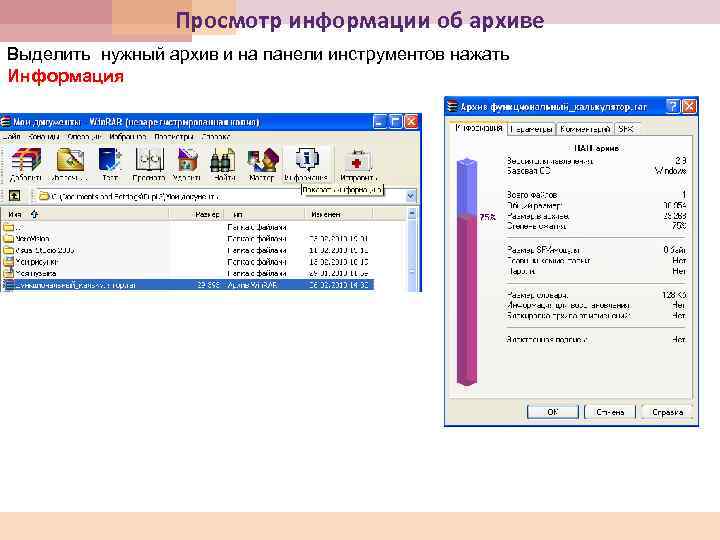Switch to the Информация tab in dialog
This screenshot has width=720, height=540.
[x=478, y=128]
